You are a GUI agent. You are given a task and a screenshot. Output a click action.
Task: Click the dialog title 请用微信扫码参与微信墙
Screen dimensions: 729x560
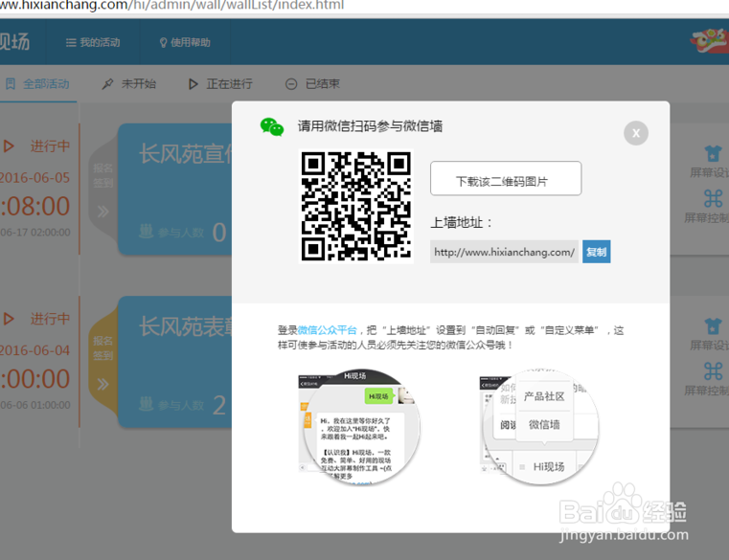(370, 126)
